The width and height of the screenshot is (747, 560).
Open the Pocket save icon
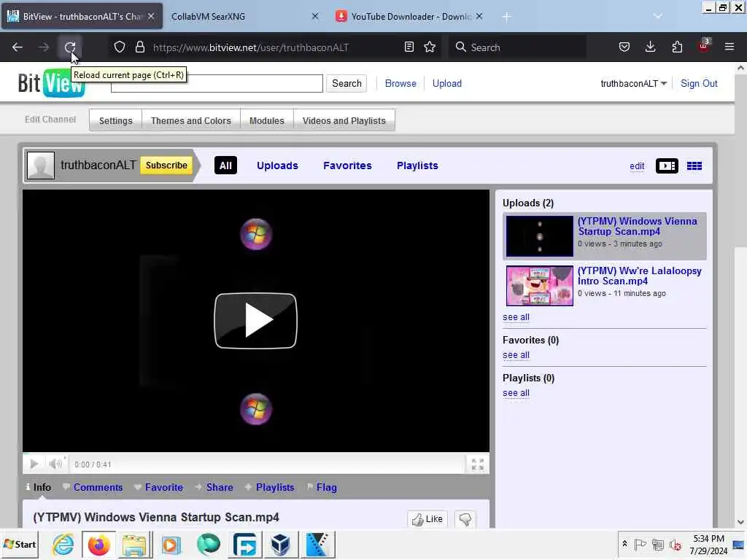pos(624,47)
